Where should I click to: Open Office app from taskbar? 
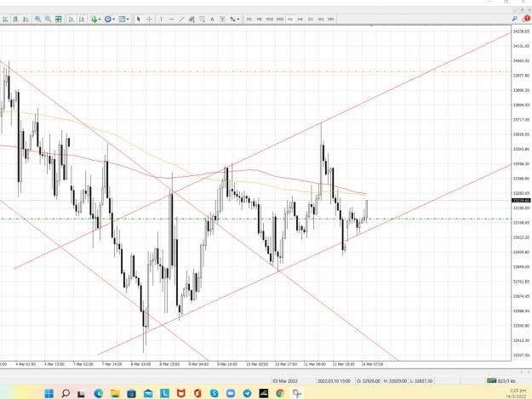point(197,393)
